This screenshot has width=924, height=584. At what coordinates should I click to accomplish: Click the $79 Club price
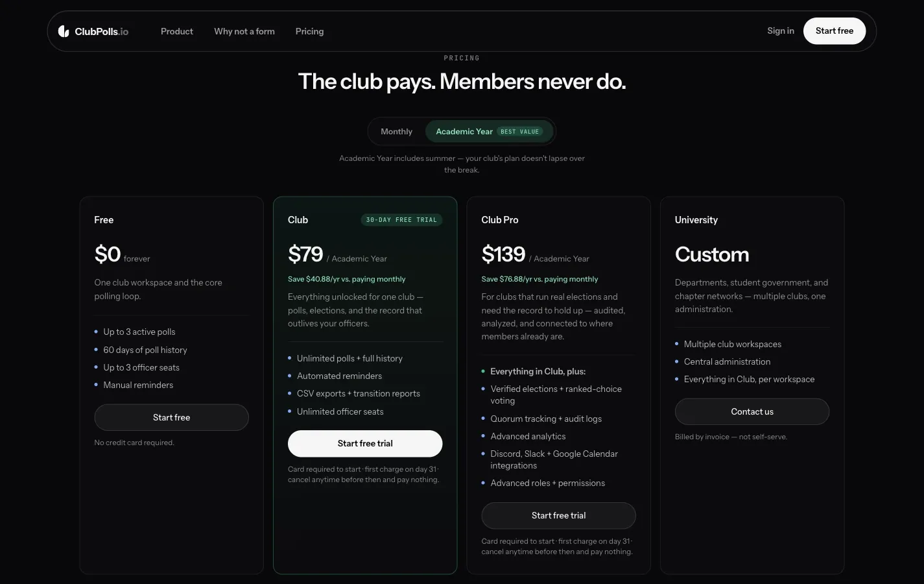pos(305,254)
